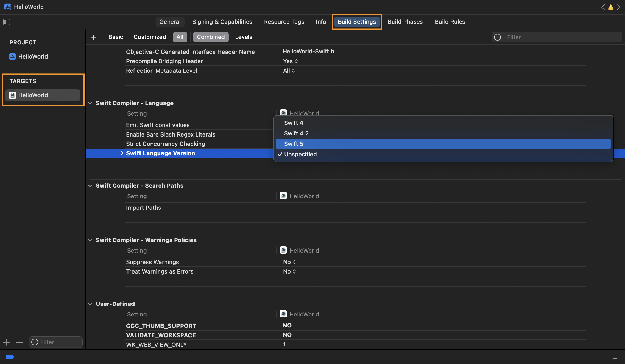Switch scope to the Basic settings filter
This screenshot has width=625, height=364.
(x=116, y=37)
